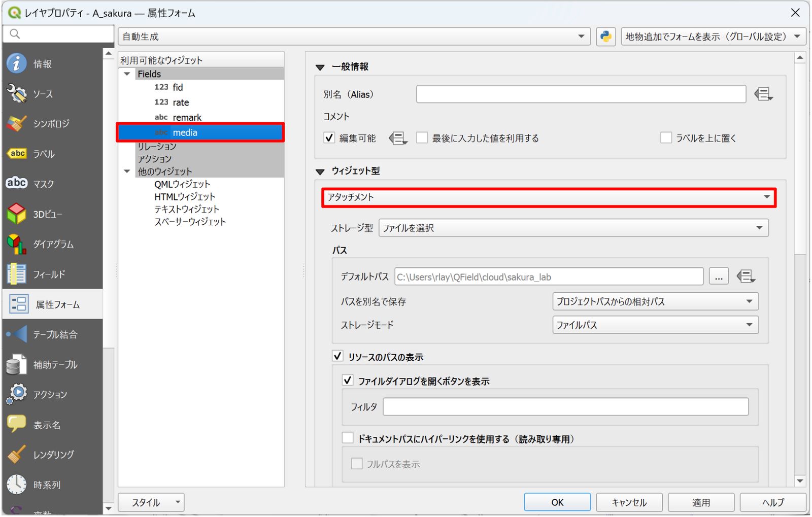Viewport: 812px width, 517px height.
Task: Toggle リソースのパスの表示 checkbox
Action: [x=337, y=356]
